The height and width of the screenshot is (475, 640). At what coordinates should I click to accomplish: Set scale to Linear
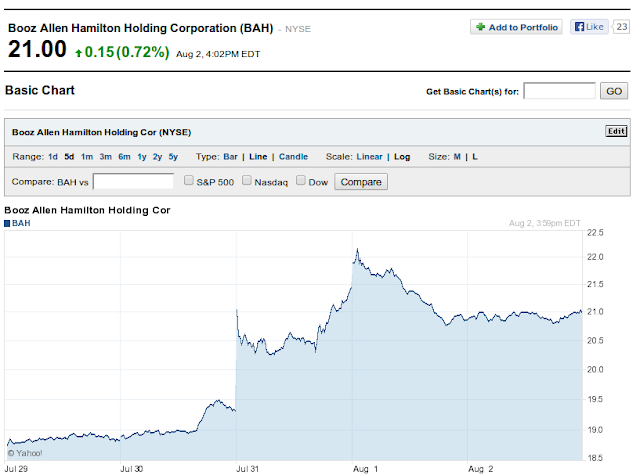(369, 157)
